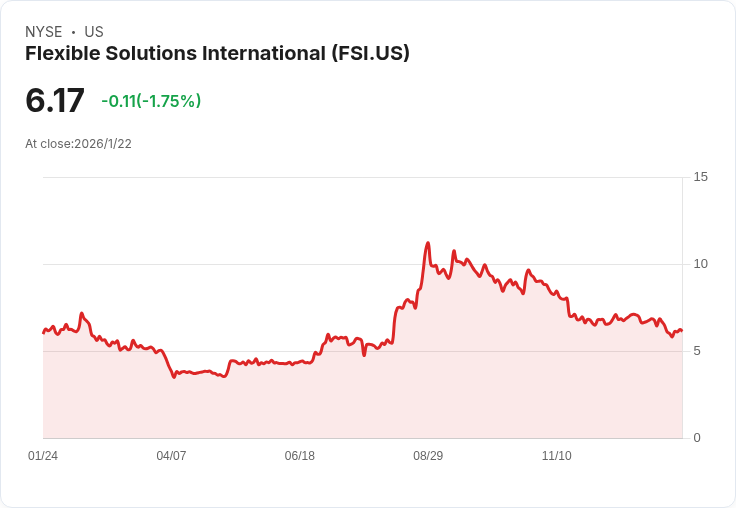
Task: Click the At close:2026/1/22 timestamp
Action: [x=78, y=144]
